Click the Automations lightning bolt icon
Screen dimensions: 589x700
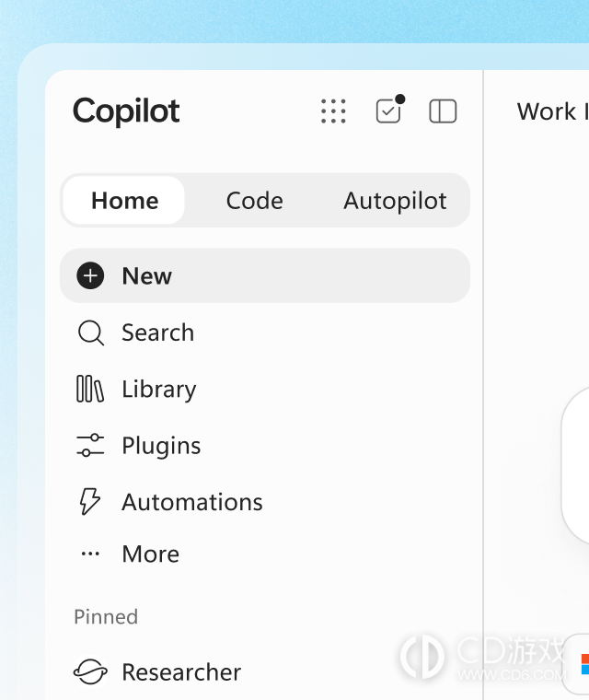pyautogui.click(x=89, y=501)
